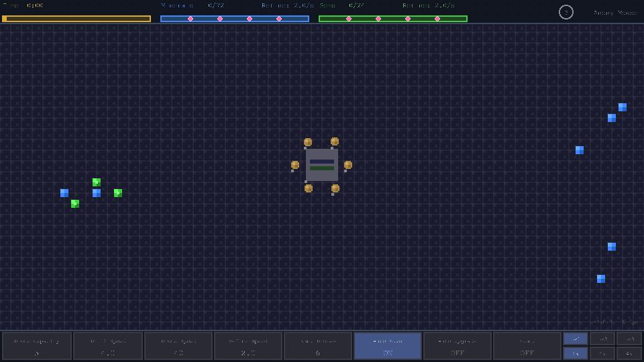Set game speed to 2x
Viewport: 644px width, 362px height.
[602, 353]
